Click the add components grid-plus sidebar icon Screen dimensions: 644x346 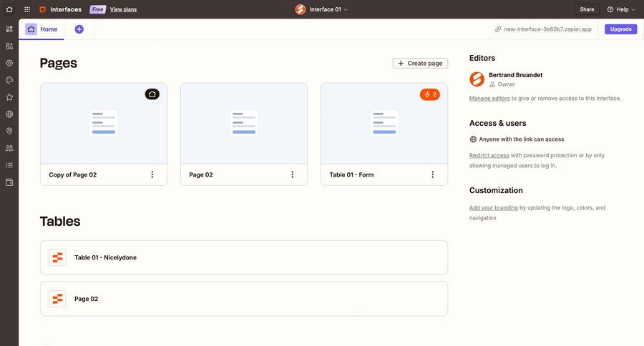click(9, 46)
